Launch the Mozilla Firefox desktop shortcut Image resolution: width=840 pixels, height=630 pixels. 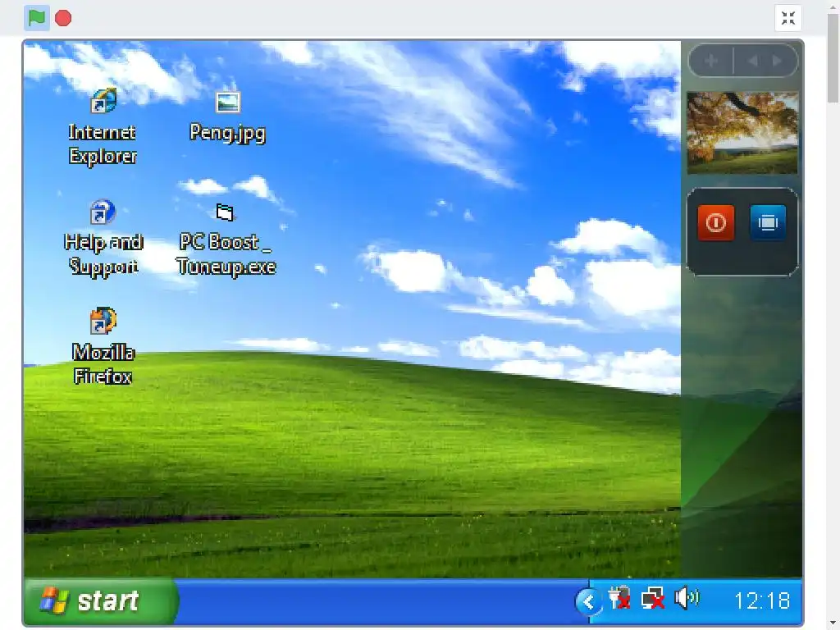pyautogui.click(x=103, y=345)
